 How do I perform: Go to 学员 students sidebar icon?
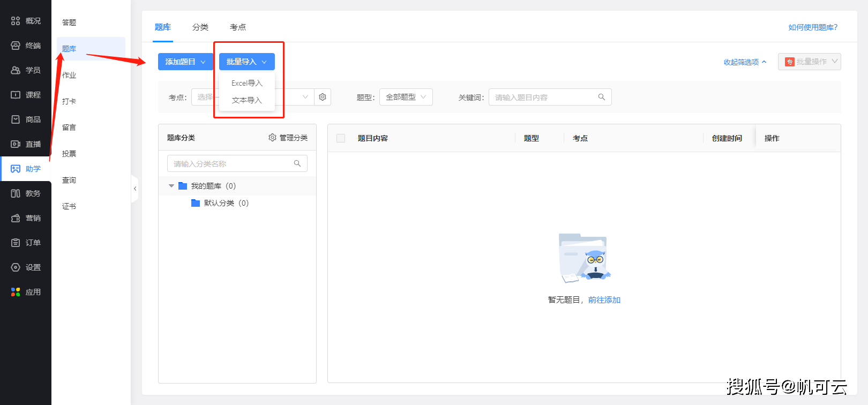point(16,70)
